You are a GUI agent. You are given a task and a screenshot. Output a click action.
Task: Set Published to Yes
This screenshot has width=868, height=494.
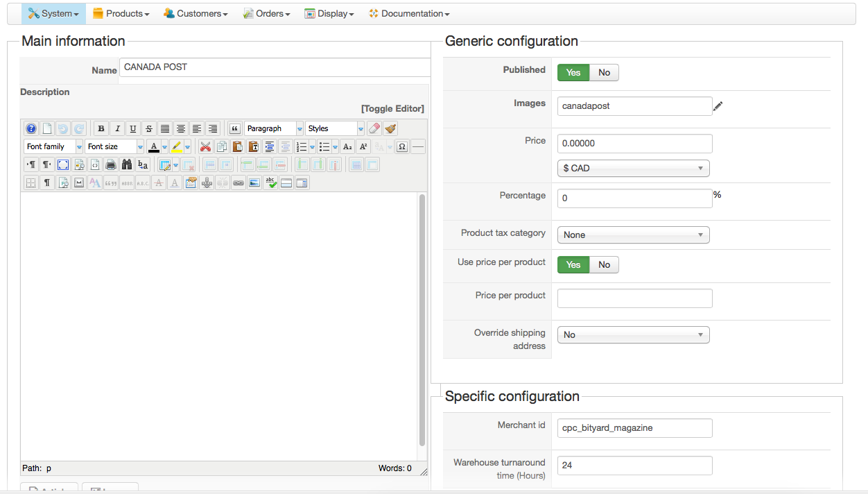click(573, 72)
